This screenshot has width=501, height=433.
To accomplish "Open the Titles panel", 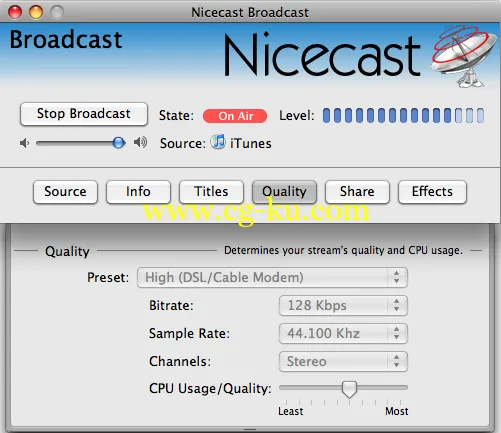I will (211, 192).
